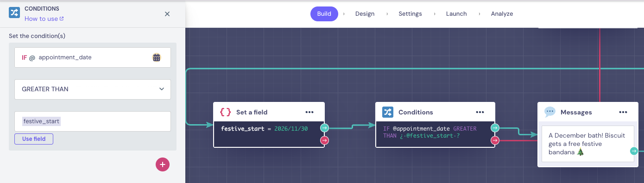Click the CONDITIONS panel heading
644x183 pixels.
pyautogui.click(x=42, y=9)
